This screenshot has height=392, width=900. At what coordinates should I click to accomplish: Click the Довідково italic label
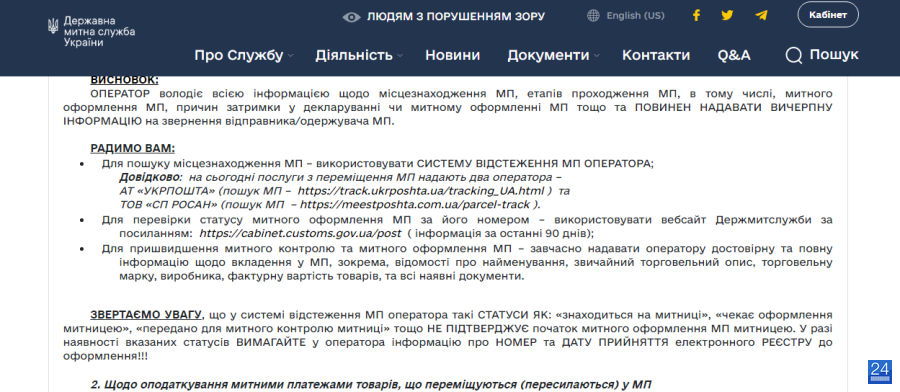click(151, 177)
